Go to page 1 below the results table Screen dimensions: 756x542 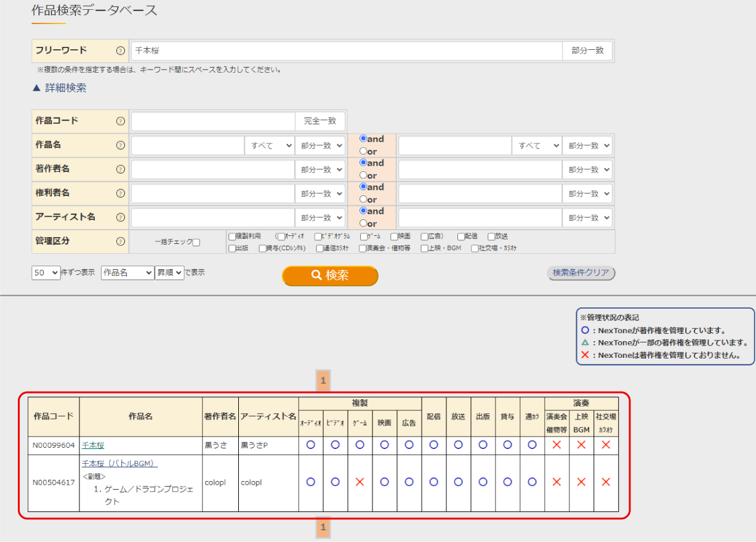pos(323,527)
